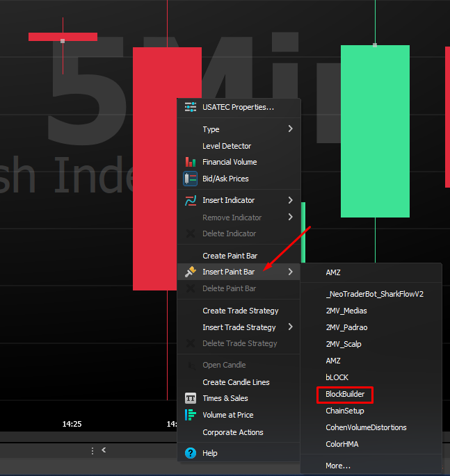
Task: Expand the Insert Trade Strategy submenu arrow
Action: click(290, 327)
